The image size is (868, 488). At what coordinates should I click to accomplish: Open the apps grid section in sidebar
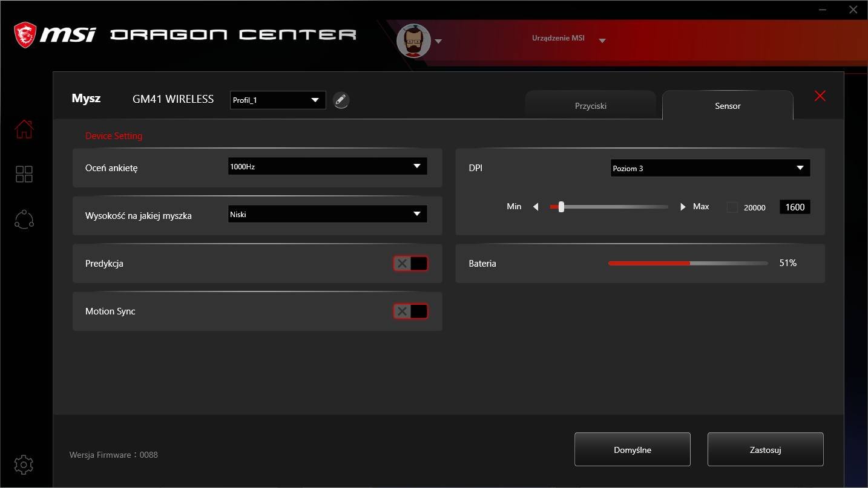[24, 174]
